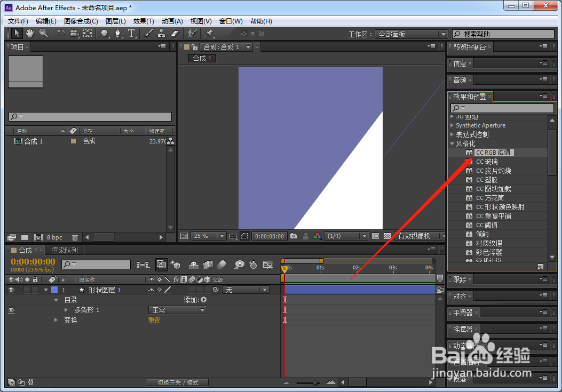Click the 切换开关 / 模式 button
Image resolution: width=562 pixels, height=392 pixels.
pos(178,383)
